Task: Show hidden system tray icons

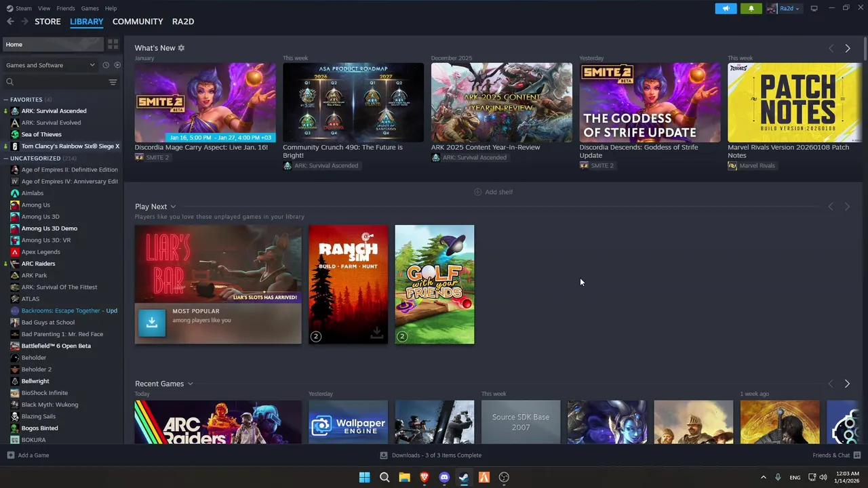Action: coord(763,477)
